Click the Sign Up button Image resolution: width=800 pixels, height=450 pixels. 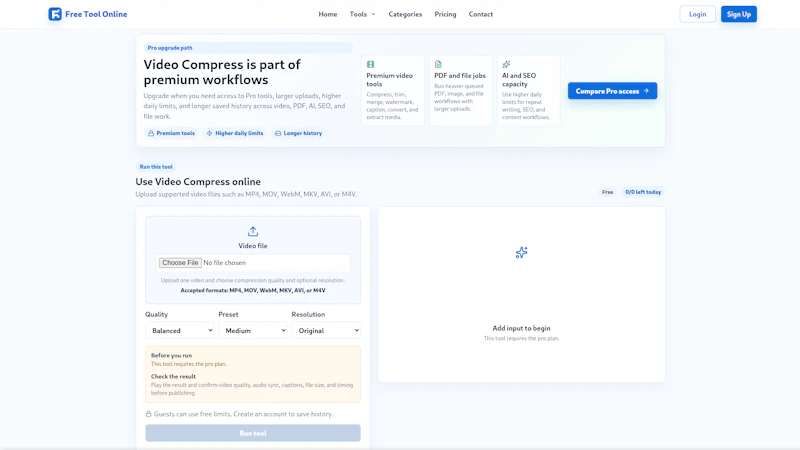click(739, 14)
